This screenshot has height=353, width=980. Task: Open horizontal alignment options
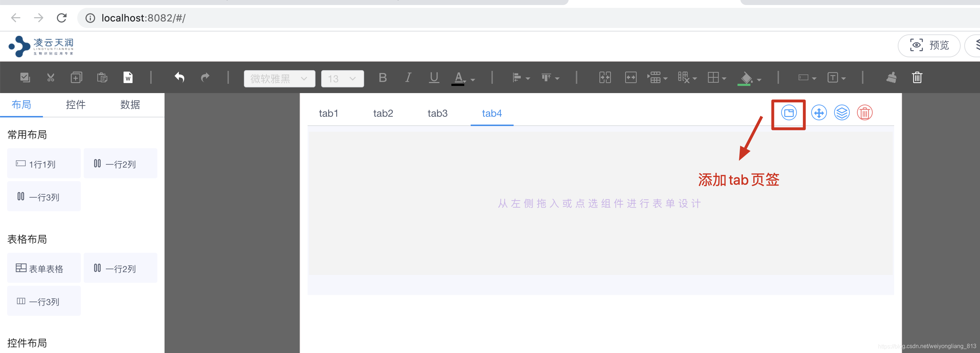click(521, 78)
